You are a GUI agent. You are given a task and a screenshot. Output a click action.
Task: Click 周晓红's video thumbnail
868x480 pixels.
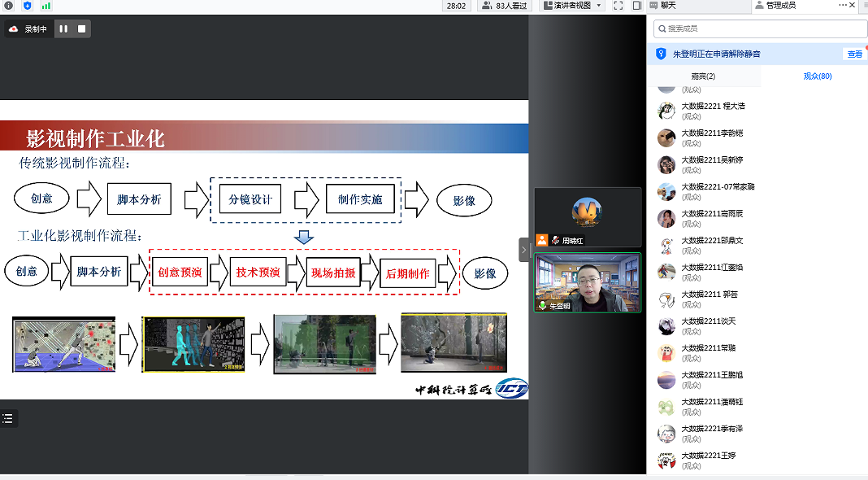[587, 216]
